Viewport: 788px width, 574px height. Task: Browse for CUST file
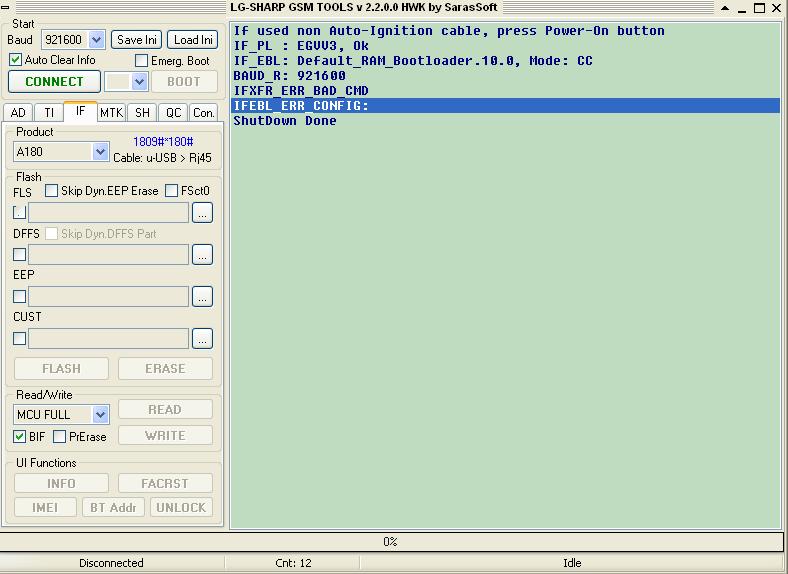pos(203,339)
